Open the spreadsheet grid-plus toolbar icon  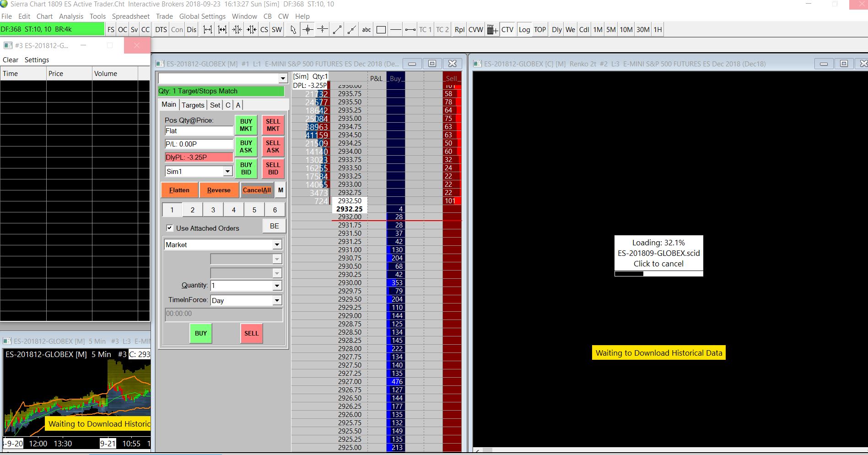pos(492,30)
